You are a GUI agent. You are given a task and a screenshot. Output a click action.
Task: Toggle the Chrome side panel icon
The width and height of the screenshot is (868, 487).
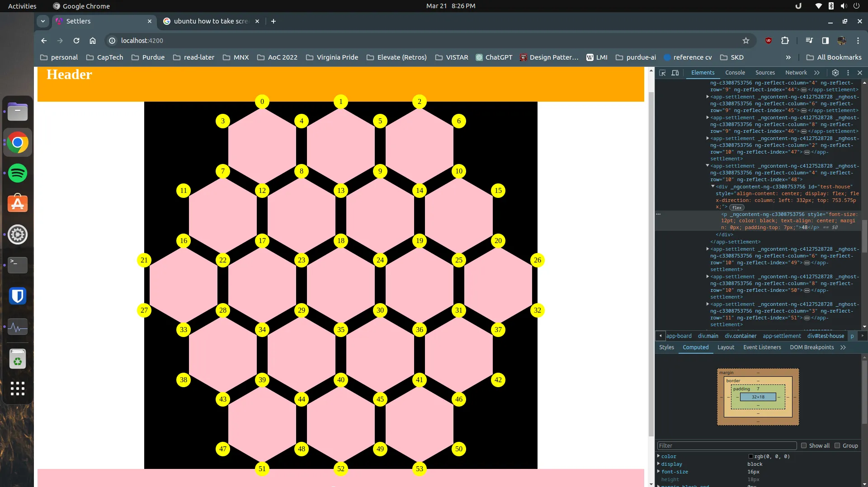click(x=826, y=41)
